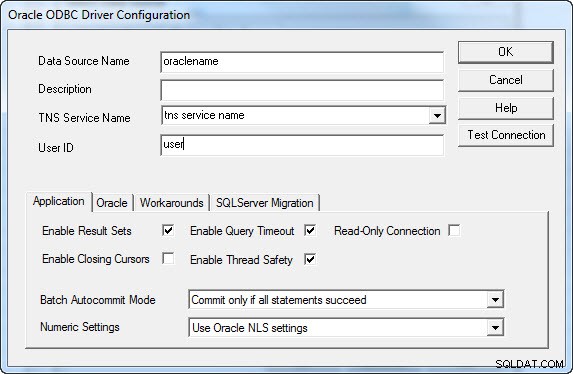573x374 pixels.
Task: Click the Batch Autocommit Mode label
Action: (98, 300)
